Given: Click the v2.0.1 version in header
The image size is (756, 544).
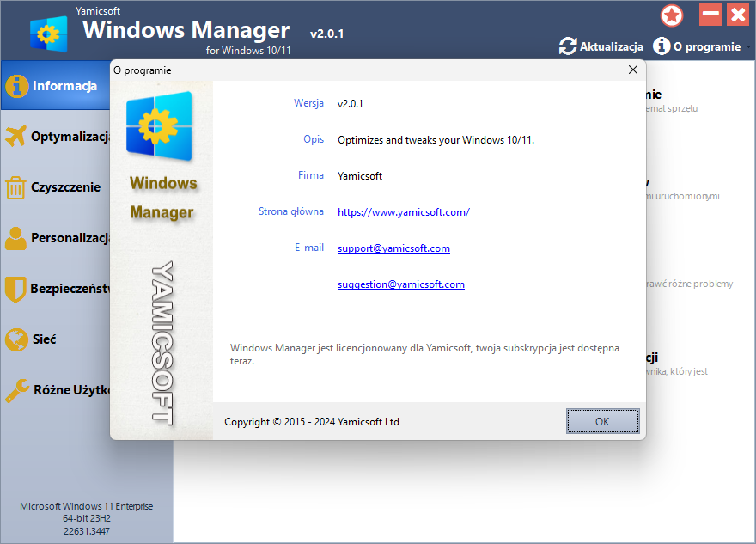Looking at the screenshot, I should coord(327,34).
